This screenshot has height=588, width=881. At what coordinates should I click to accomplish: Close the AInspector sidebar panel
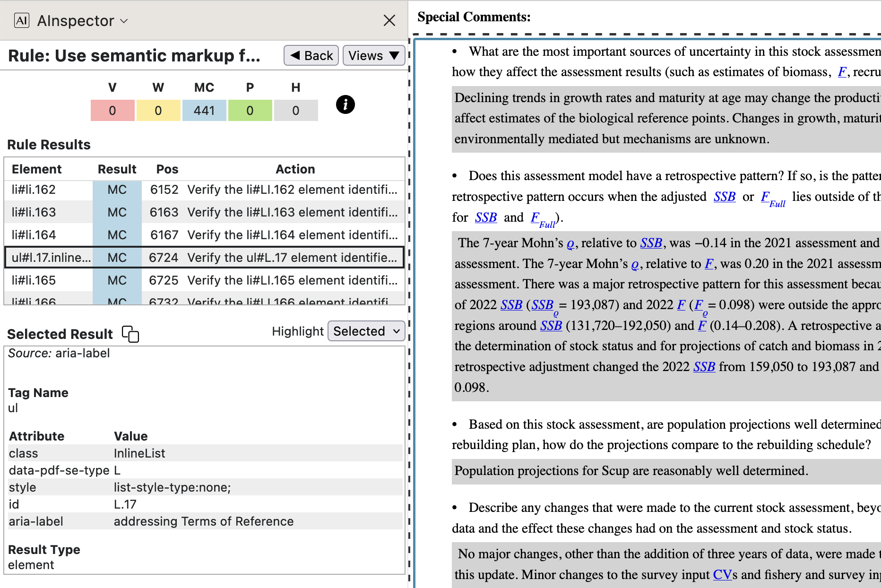coord(389,20)
